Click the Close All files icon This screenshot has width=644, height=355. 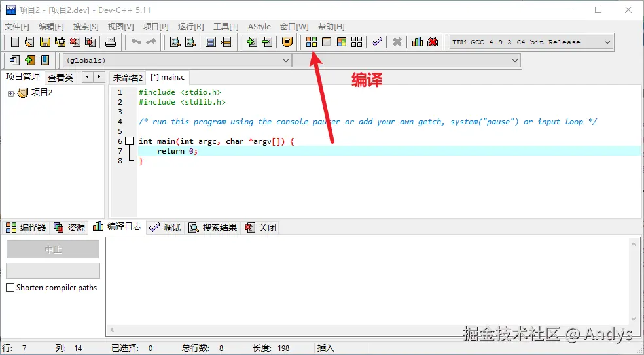pyautogui.click(x=90, y=42)
